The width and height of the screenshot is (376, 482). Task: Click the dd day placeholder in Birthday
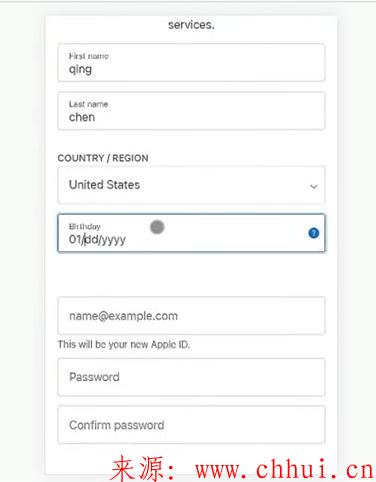[x=91, y=239]
